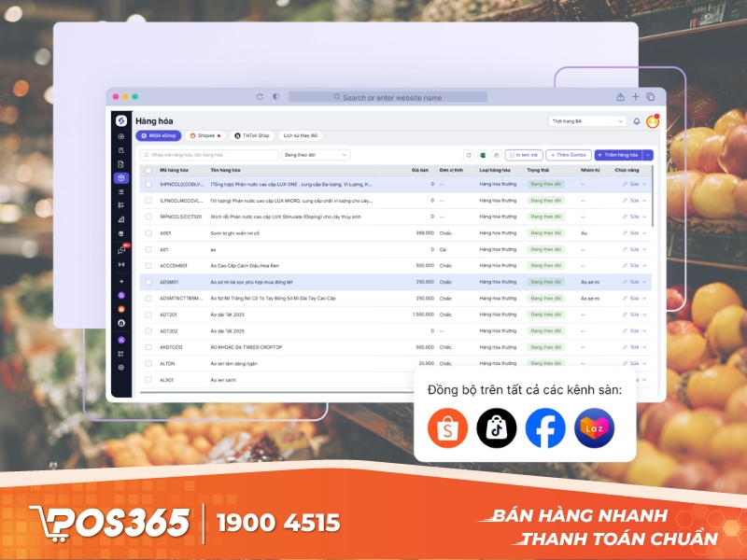Select the Shopee channel icon in the sidebar
This screenshot has height=560, width=747.
[121, 309]
